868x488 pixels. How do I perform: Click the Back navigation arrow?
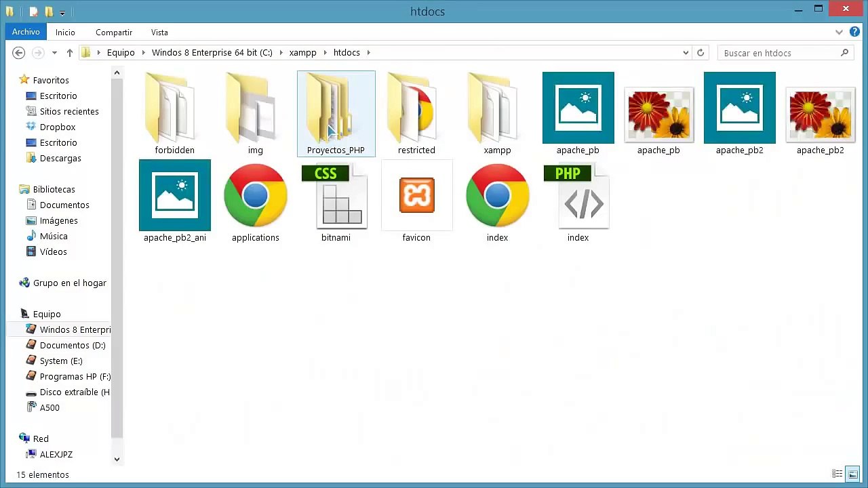[19, 53]
